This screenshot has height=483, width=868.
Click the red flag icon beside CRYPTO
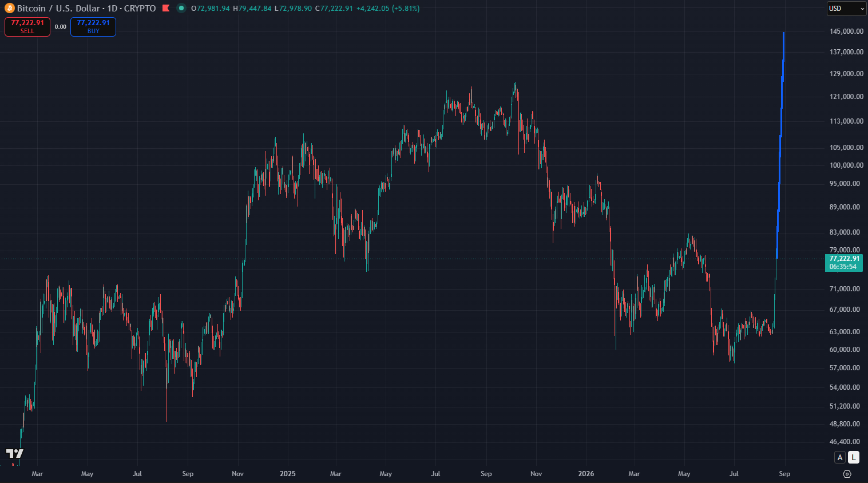[x=166, y=9]
